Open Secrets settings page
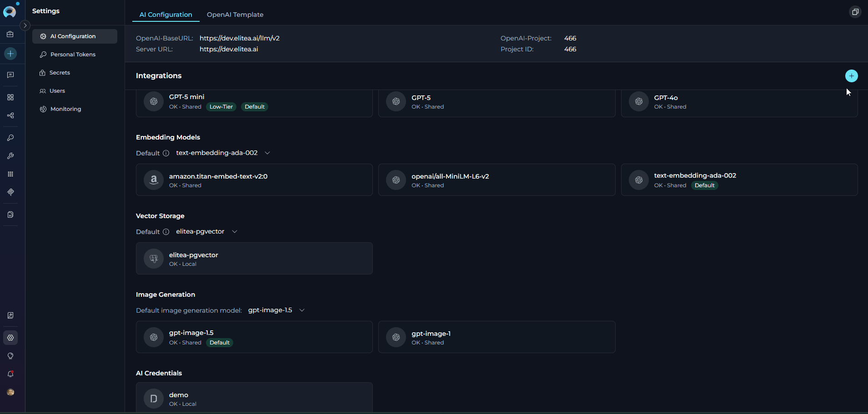 [x=75, y=73]
